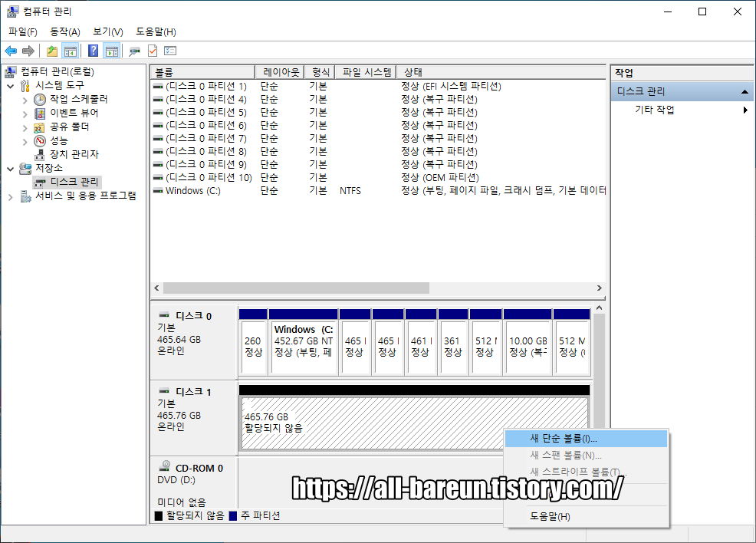Expand the 이벤트 뷰어 node
The image size is (756, 543).
point(25,114)
